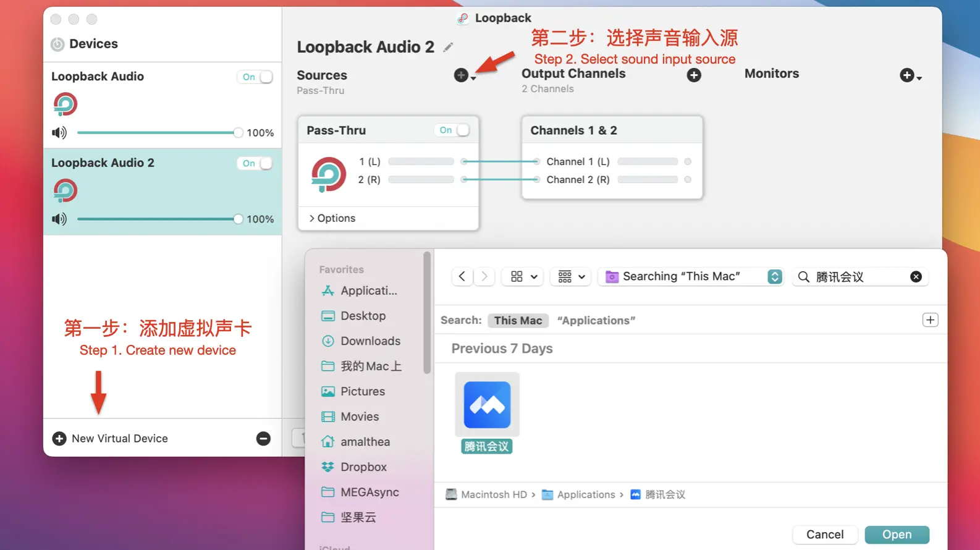Select the 腾讯会议 app icon

(x=487, y=405)
